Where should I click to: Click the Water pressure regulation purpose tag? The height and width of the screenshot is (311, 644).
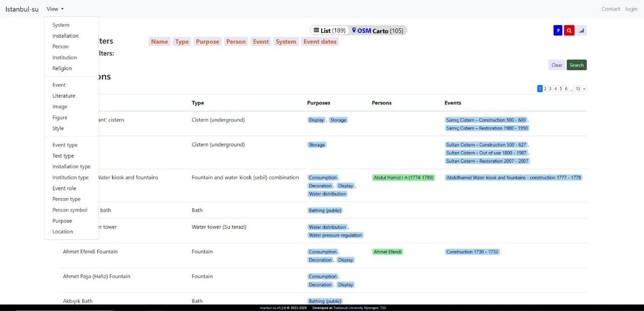click(335, 235)
